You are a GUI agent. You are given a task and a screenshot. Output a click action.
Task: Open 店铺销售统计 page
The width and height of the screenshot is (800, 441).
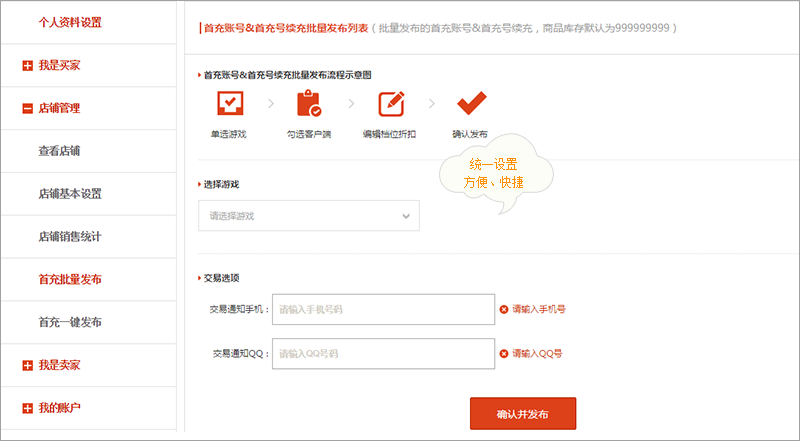[x=70, y=237]
